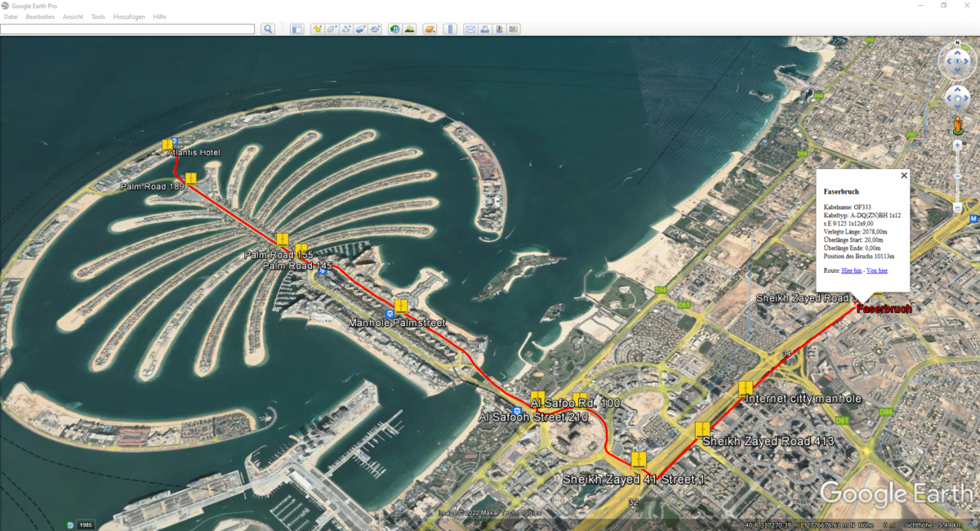Open the Ansicht menu
Image resolution: width=980 pixels, height=531 pixels.
73,16
